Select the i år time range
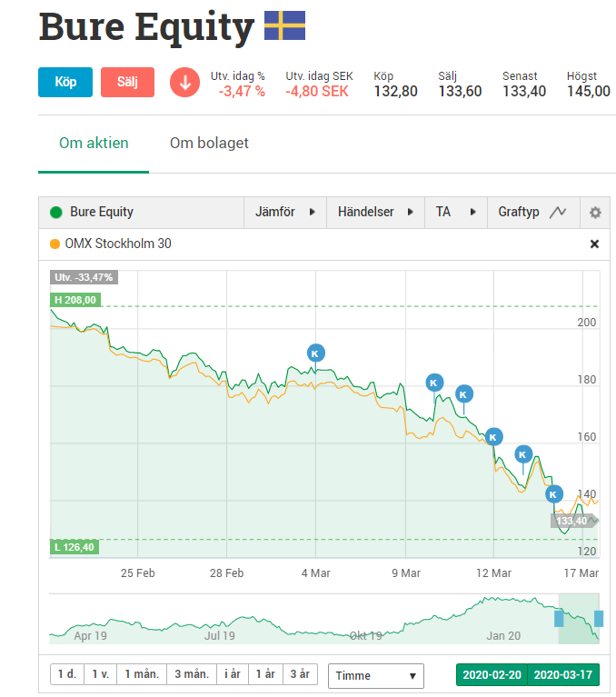The image size is (616, 697). tap(233, 674)
